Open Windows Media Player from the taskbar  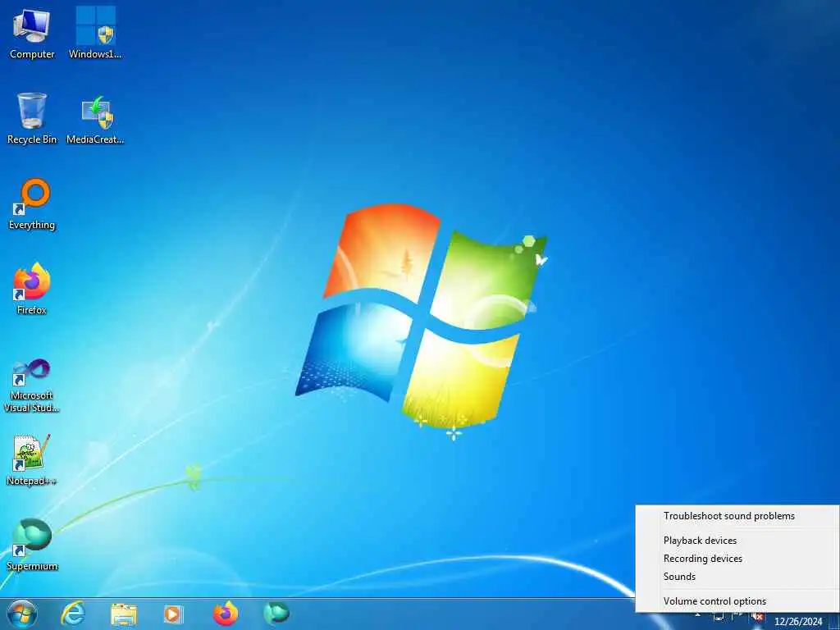click(x=173, y=614)
